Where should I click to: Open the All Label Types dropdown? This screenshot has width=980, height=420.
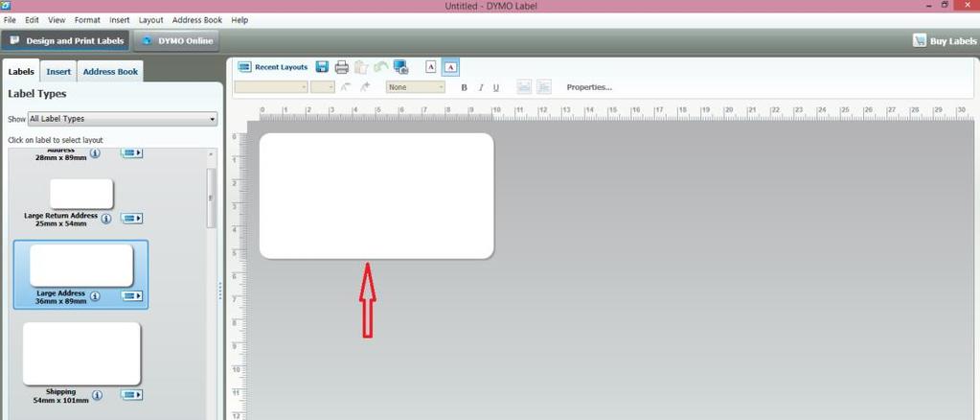point(123,119)
